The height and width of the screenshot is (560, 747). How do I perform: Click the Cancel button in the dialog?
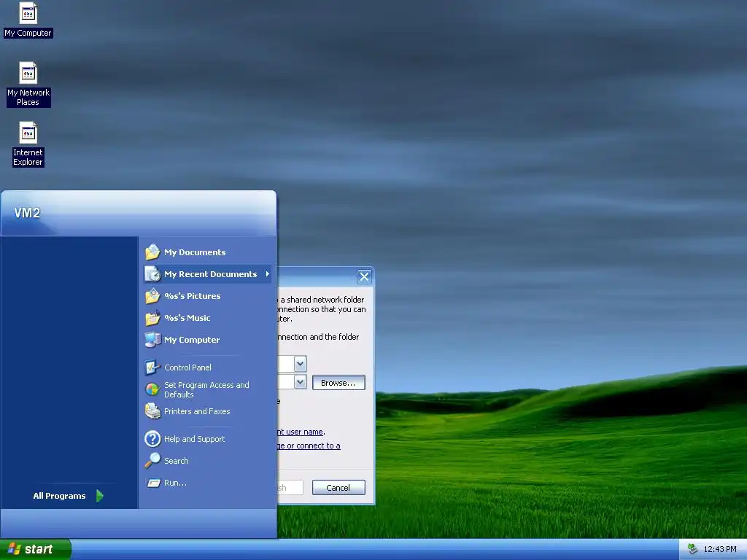[x=338, y=488]
